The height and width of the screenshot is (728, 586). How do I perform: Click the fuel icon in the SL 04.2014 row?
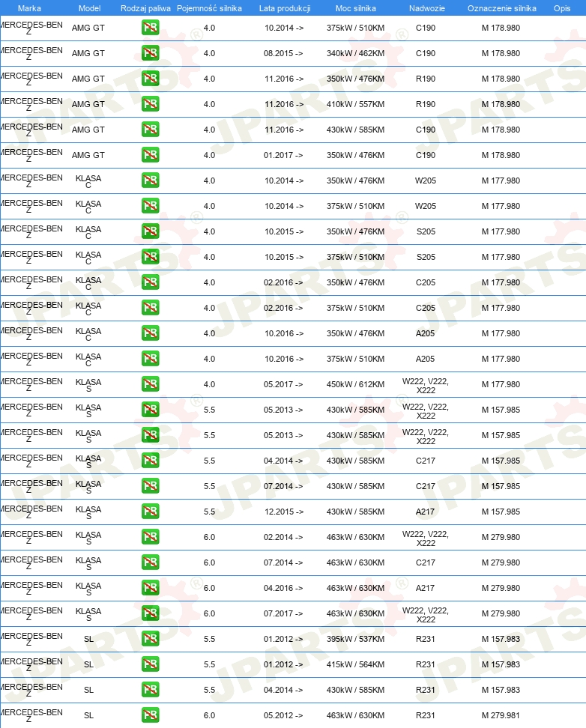(x=150, y=690)
